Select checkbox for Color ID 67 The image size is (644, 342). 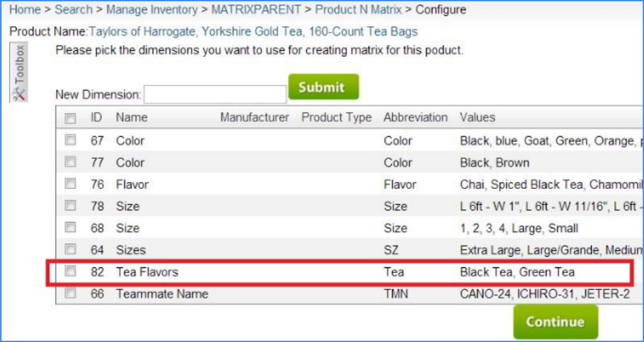click(x=71, y=140)
